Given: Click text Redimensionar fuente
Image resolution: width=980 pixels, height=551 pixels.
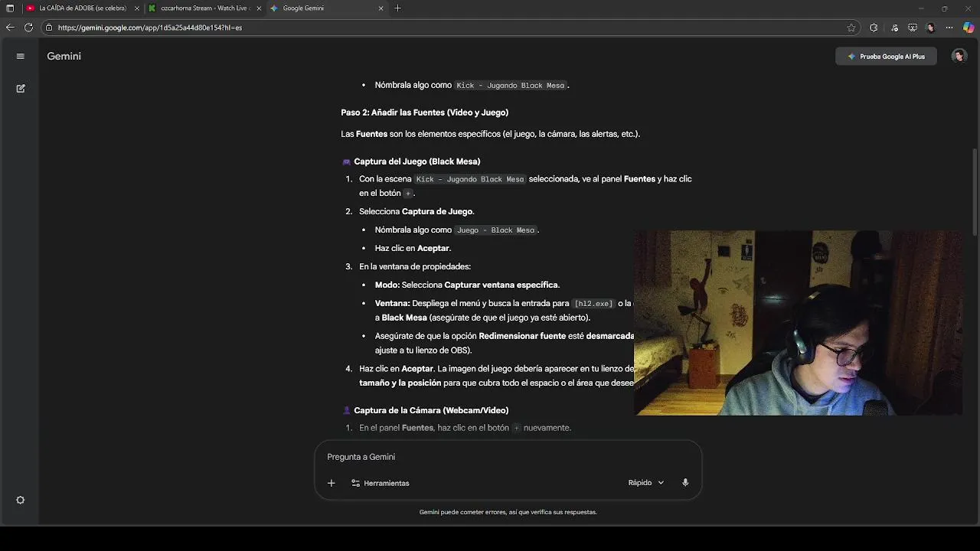Looking at the screenshot, I should [522, 336].
